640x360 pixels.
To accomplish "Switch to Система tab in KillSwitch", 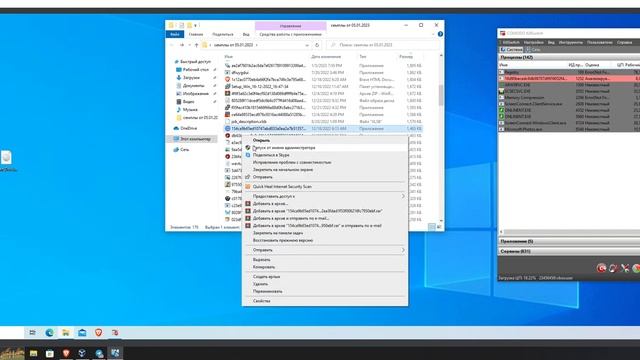I will click(511, 49).
